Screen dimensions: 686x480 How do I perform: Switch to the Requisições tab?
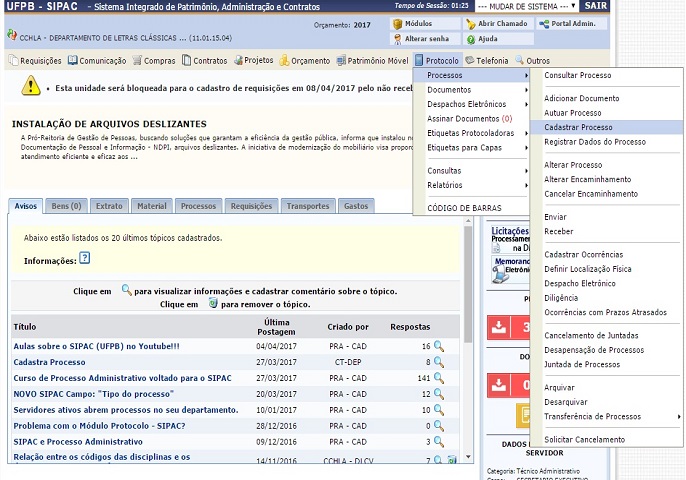pos(250,206)
